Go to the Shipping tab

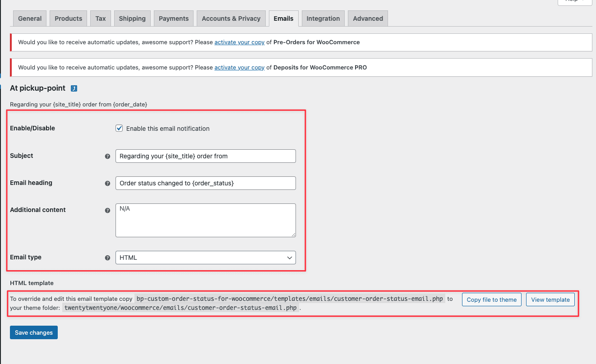point(132,18)
